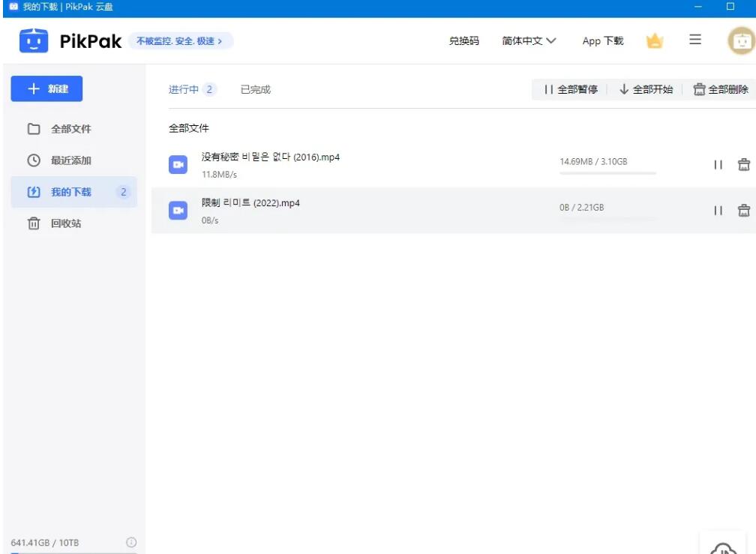Screen dimensions: 756x554
Task: Click the 14.69MB / 3.10GB progress text
Action: coord(593,161)
